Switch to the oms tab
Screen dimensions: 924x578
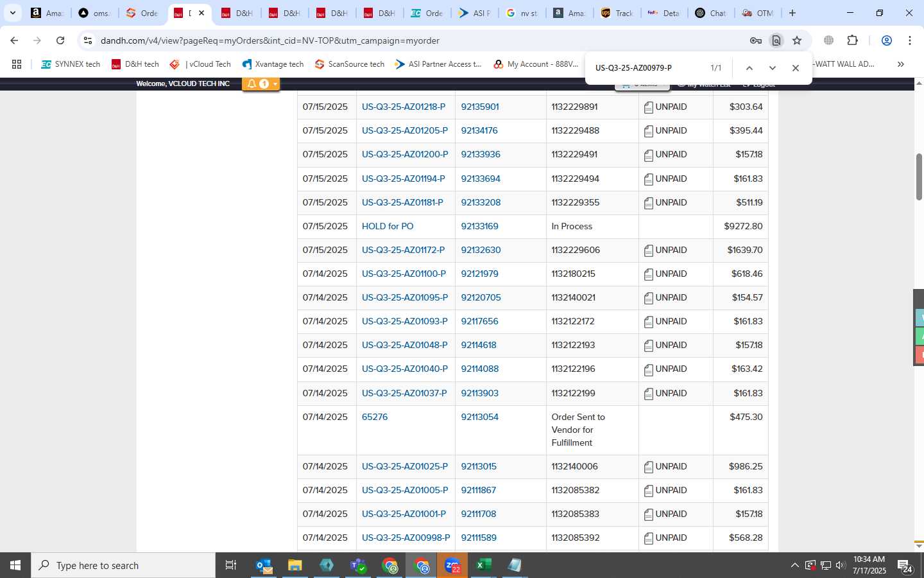tap(94, 13)
